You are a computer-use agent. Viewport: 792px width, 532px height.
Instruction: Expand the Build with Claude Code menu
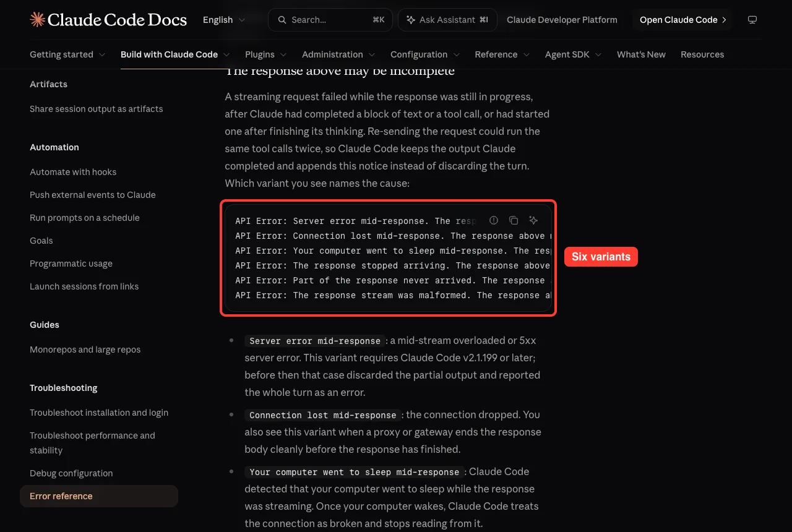(175, 54)
